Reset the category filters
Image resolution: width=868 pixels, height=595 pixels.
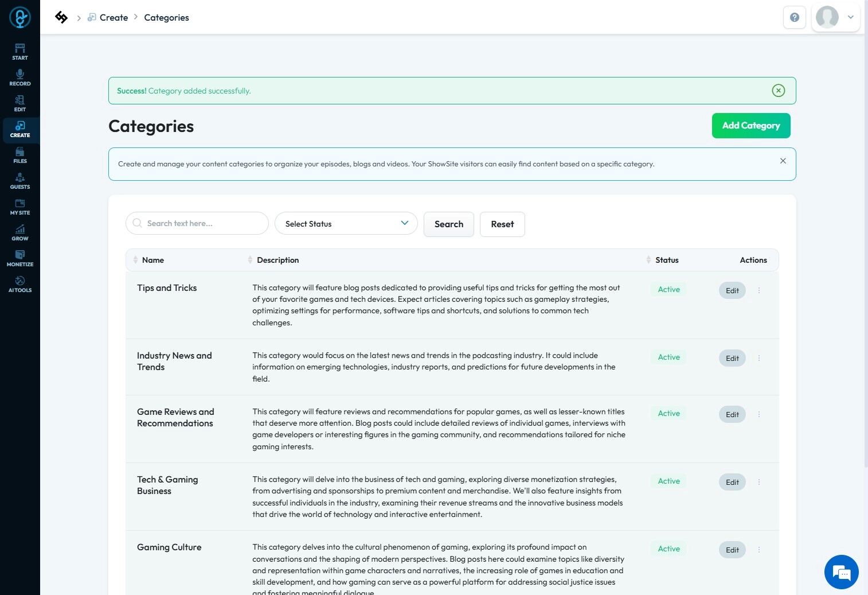click(x=502, y=224)
